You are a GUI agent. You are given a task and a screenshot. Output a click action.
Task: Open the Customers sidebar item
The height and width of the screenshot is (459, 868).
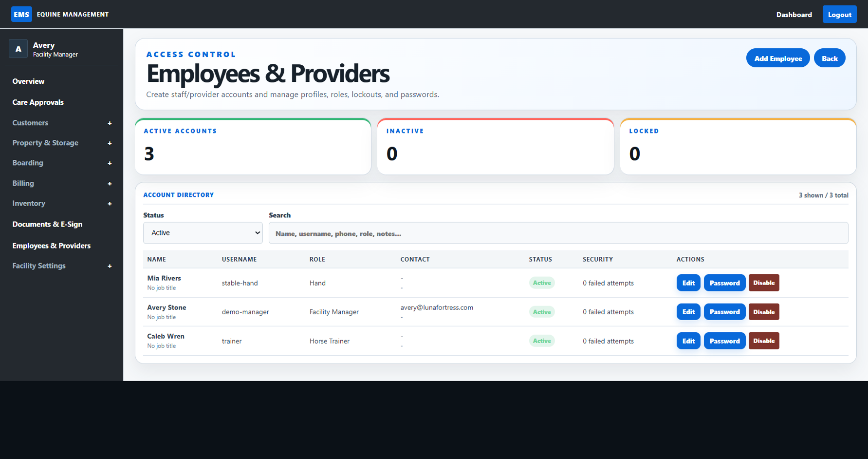pyautogui.click(x=30, y=123)
